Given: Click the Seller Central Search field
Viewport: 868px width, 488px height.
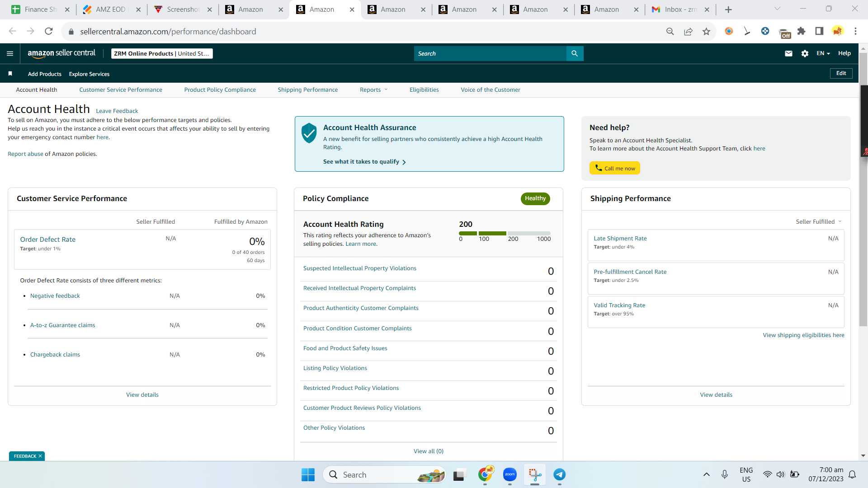Looking at the screenshot, I should click(490, 53).
